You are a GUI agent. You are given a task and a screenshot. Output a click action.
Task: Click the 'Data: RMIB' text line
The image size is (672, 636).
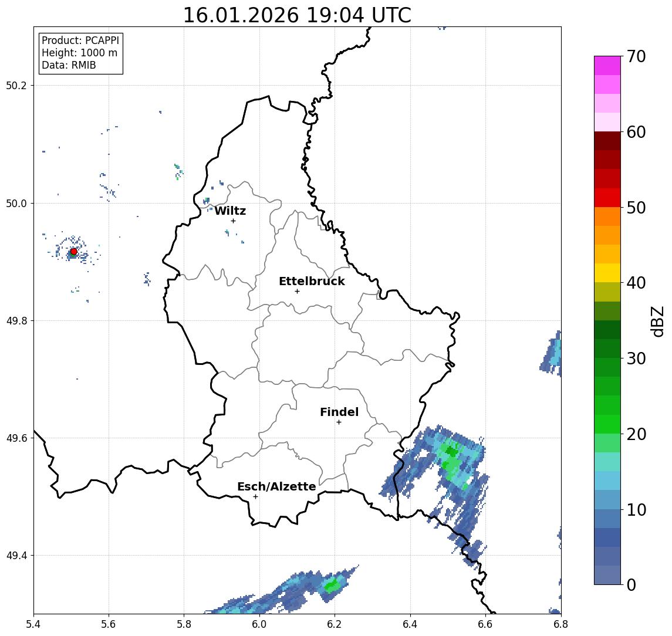tap(69, 65)
